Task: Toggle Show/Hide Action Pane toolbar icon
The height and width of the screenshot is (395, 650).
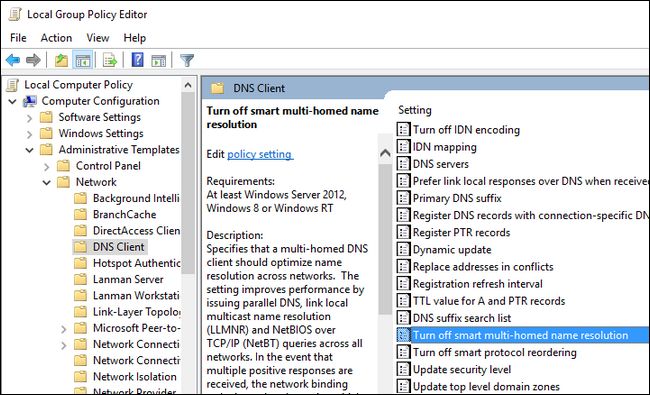Action: point(158,61)
